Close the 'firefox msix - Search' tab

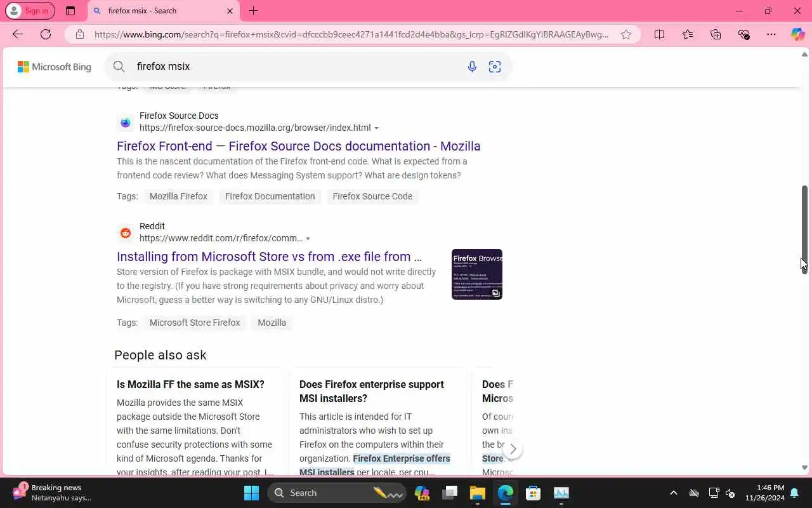(230, 11)
